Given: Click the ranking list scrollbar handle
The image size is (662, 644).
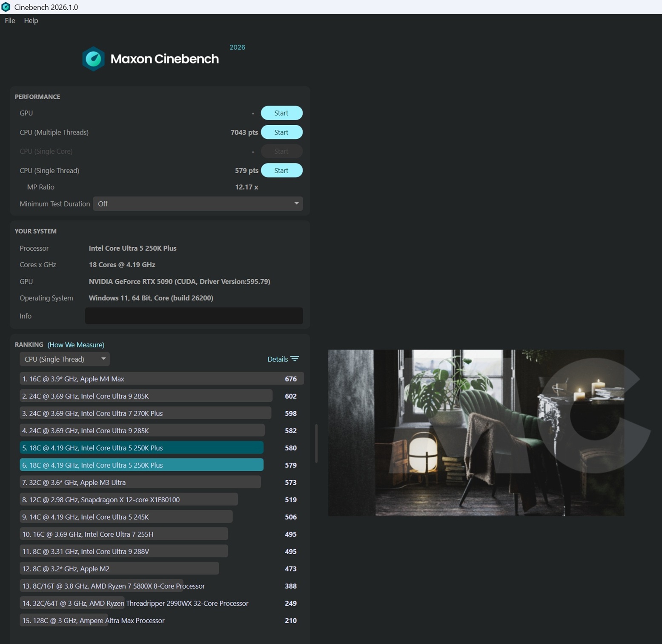Looking at the screenshot, I should (316, 443).
